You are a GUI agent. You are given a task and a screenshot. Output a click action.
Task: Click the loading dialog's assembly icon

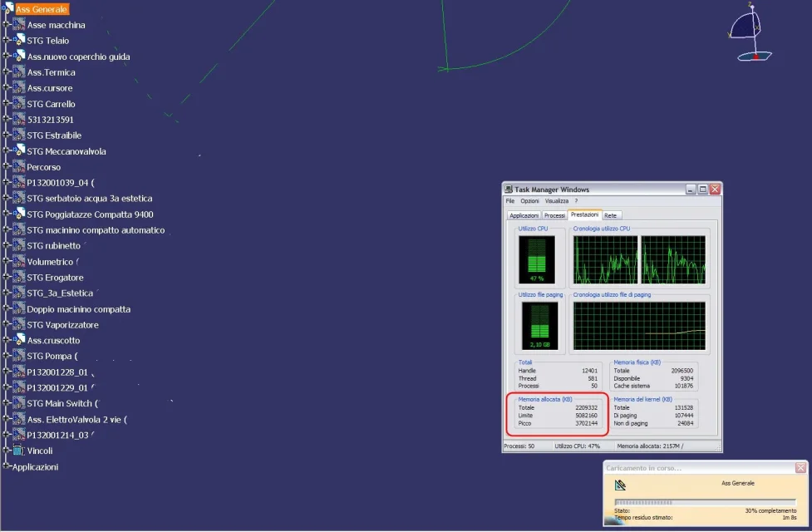620,485
